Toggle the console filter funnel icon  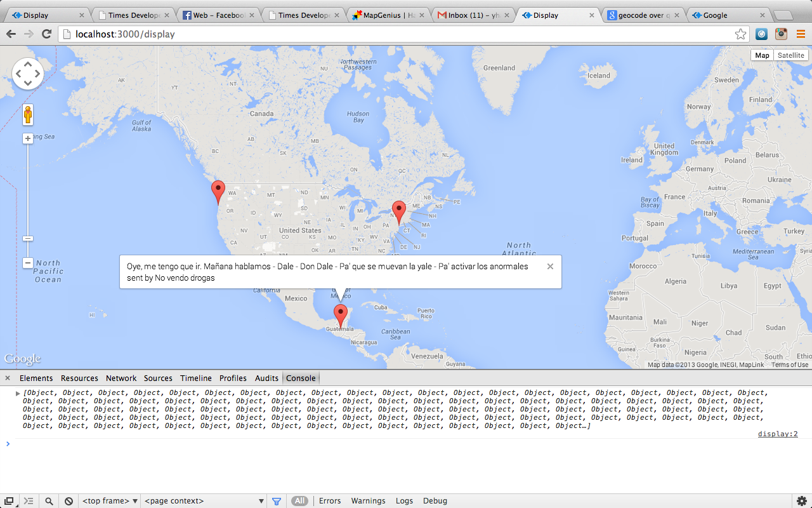point(277,501)
